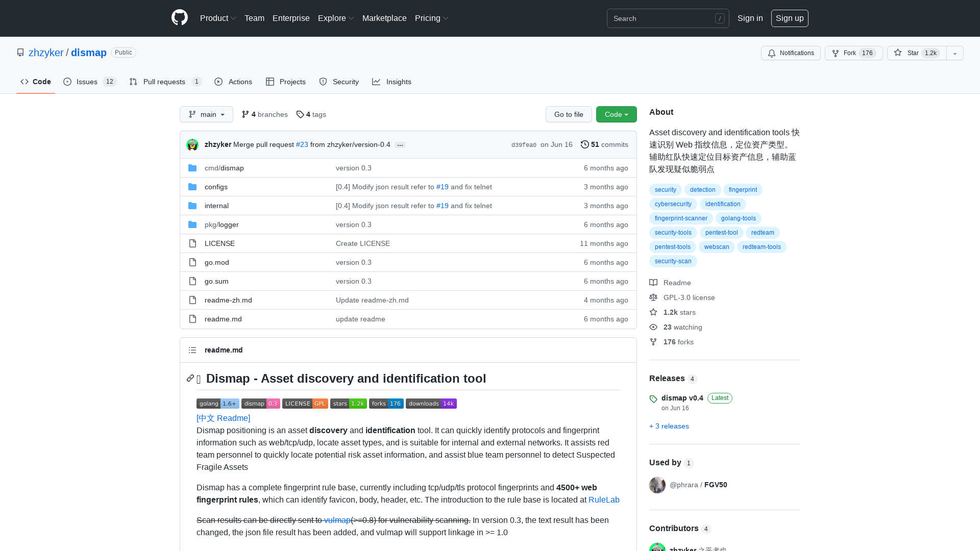
Task: Click zhzyker's commit author avatar
Action: pyautogui.click(x=192, y=145)
